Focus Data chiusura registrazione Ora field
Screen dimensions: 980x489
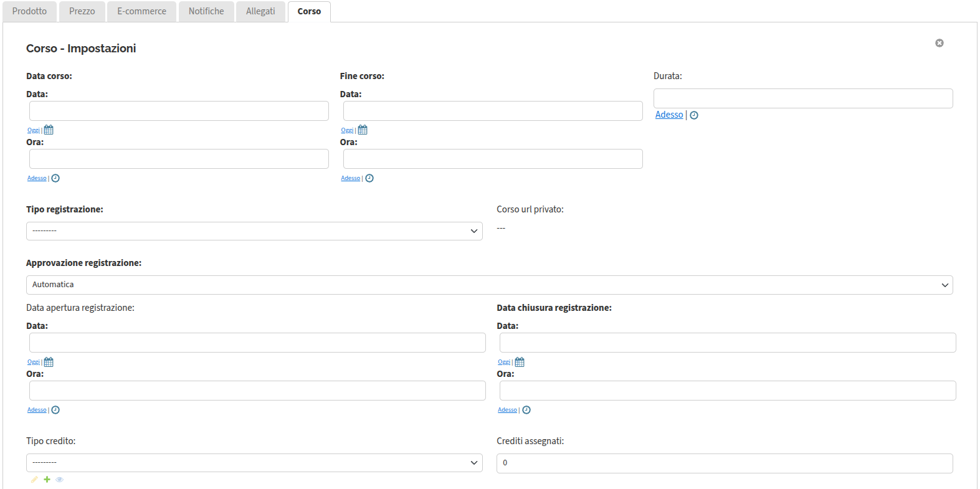(x=728, y=391)
